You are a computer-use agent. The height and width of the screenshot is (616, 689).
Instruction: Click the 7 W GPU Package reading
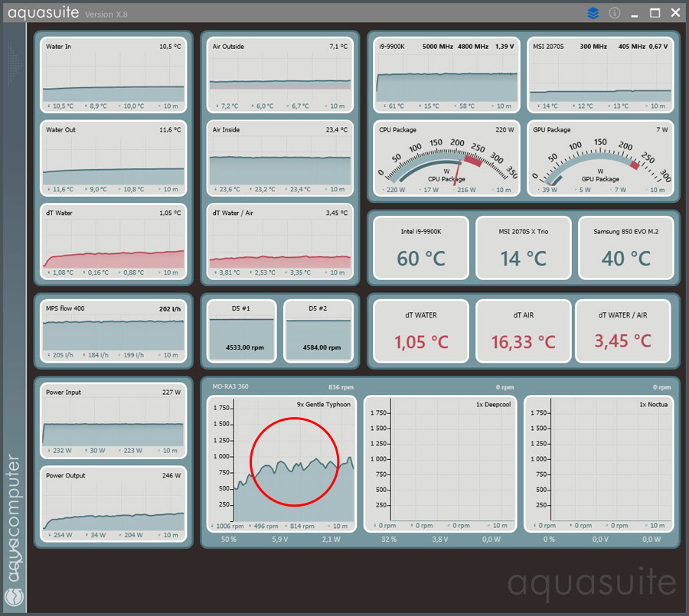[661, 130]
